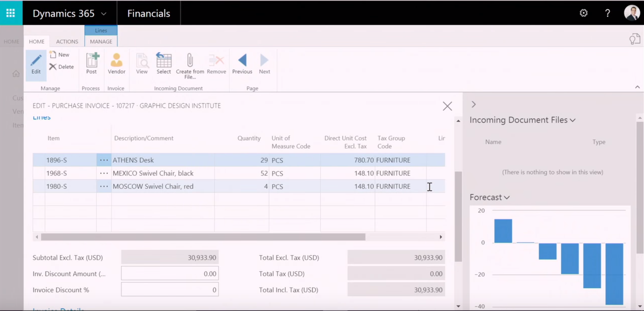Open the app launcher waffle icon

pyautogui.click(x=11, y=13)
